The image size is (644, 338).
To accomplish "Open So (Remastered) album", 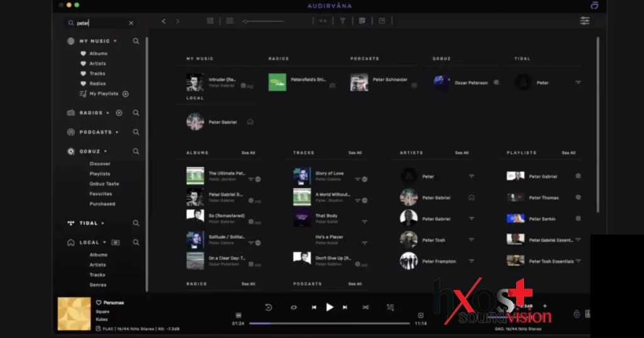I will 224,218.
